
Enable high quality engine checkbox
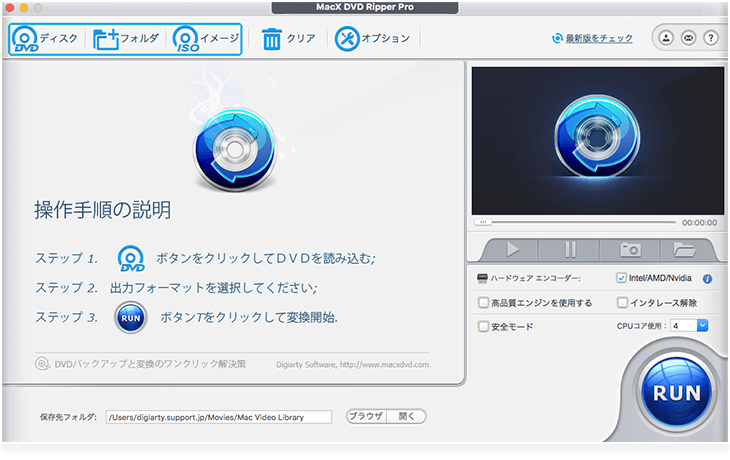click(484, 302)
